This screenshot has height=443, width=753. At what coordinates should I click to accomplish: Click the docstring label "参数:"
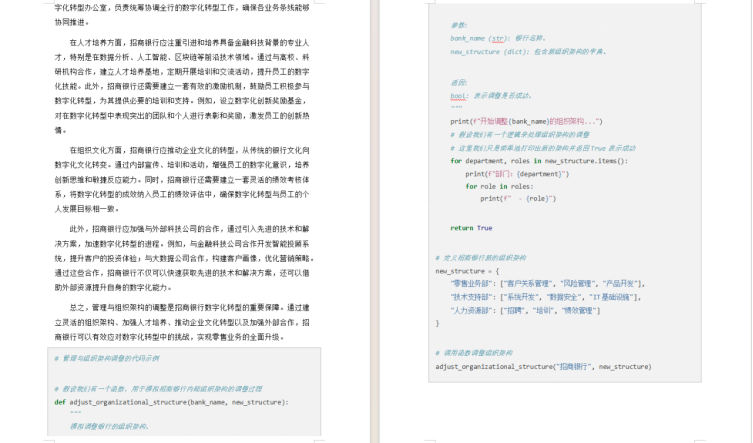pyautogui.click(x=459, y=25)
